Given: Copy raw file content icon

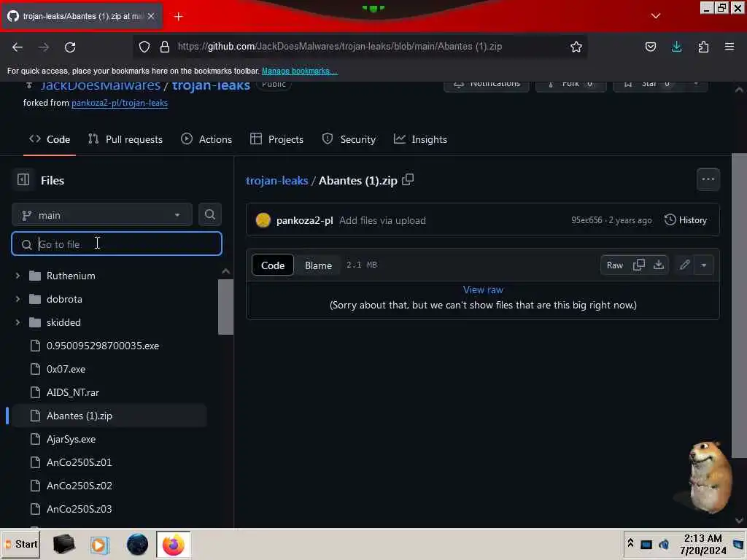Looking at the screenshot, I should pyautogui.click(x=639, y=265).
